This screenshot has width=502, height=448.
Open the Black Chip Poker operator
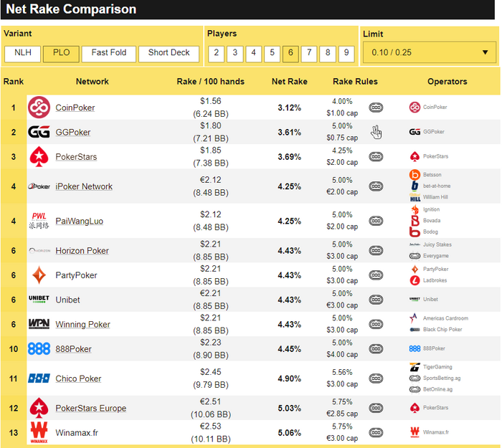tap(436, 330)
